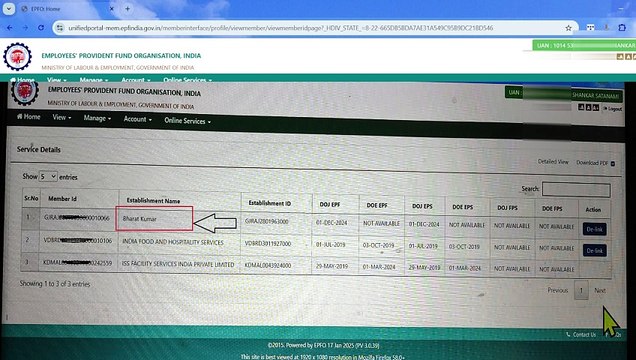Click establishment ID KDMAL0043924000
636x360 pixels.
pos(268,266)
